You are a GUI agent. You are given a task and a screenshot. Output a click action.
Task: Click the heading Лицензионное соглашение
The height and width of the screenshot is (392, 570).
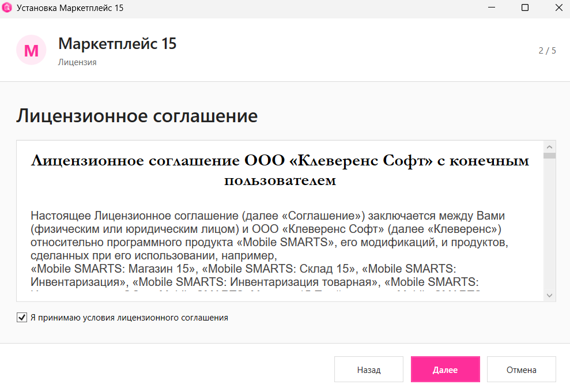click(x=137, y=116)
